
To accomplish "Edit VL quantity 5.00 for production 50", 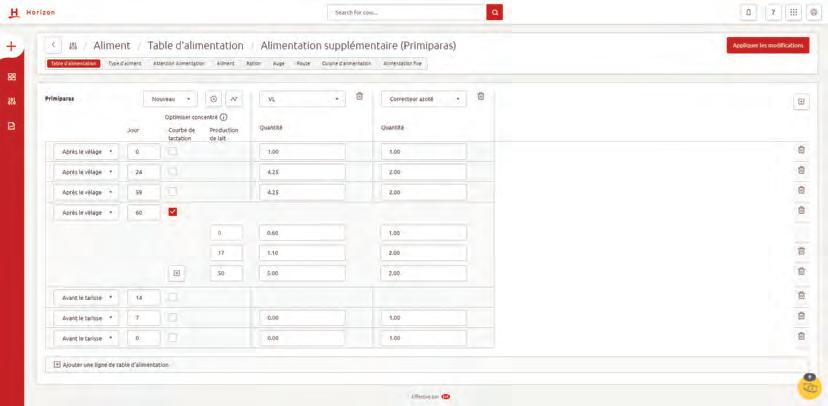I will click(303, 273).
